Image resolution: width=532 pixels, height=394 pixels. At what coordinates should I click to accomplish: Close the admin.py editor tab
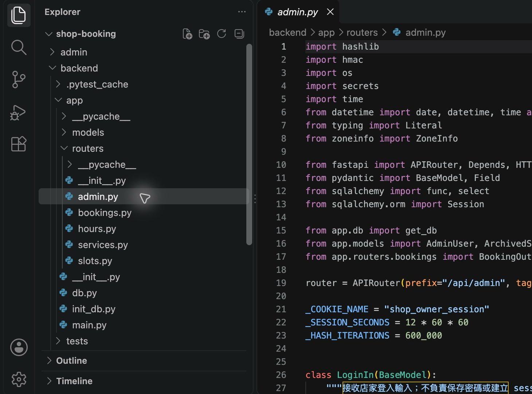point(330,12)
